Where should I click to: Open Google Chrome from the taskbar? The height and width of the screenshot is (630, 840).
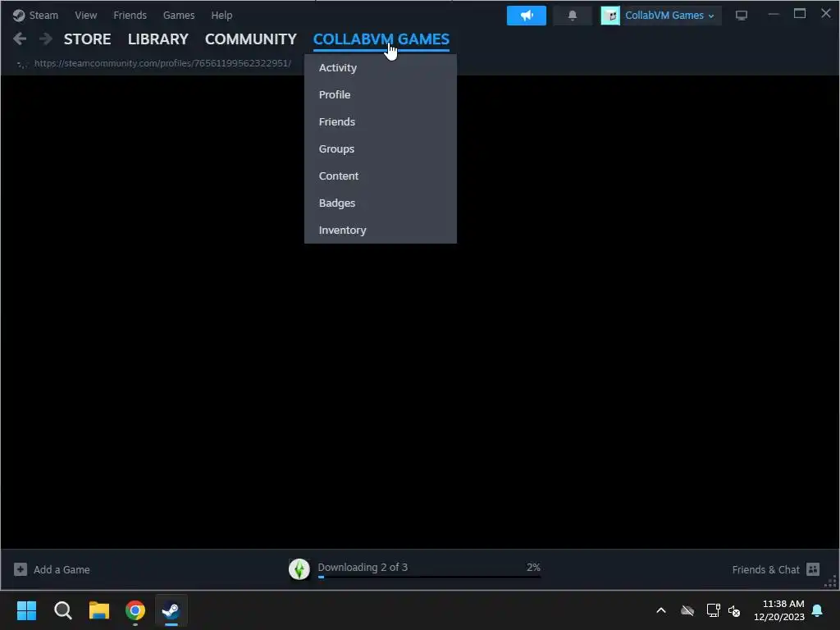pos(135,610)
